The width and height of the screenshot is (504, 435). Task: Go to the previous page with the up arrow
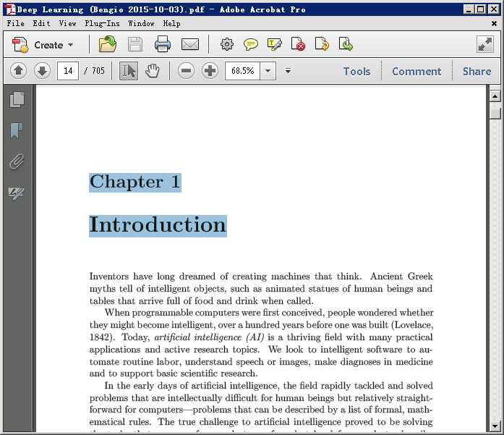click(18, 70)
